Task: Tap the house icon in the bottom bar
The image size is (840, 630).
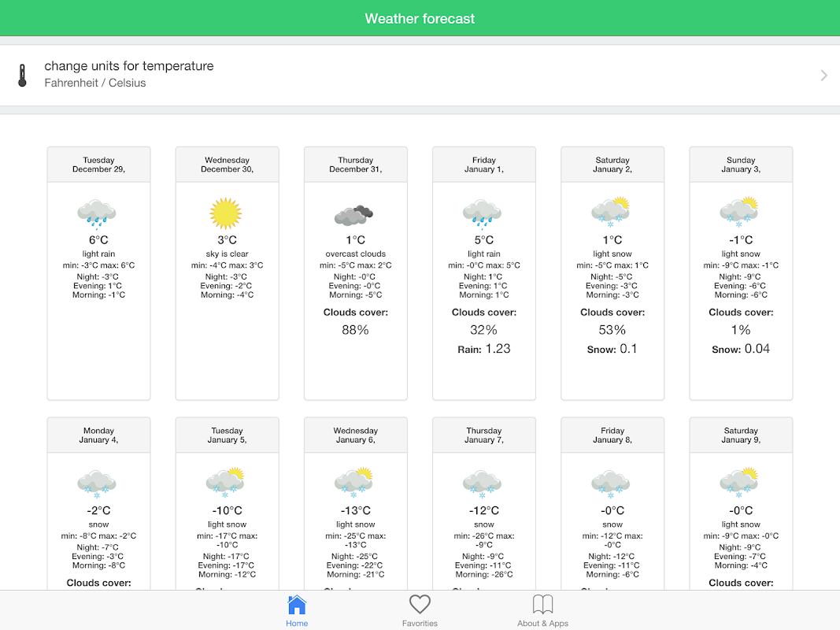Action: 297,605
